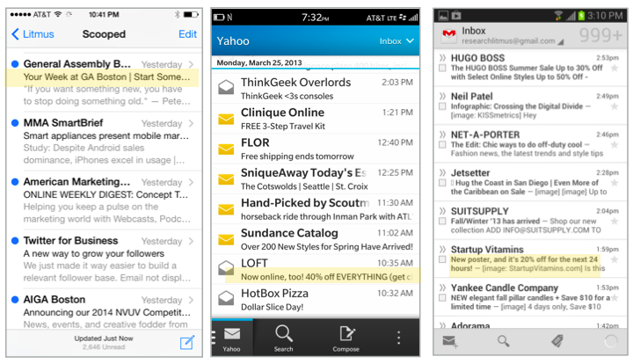Select the Yahoo tab in bottom bar
Image resolution: width=633 pixels, height=364 pixels.
pos(232,339)
